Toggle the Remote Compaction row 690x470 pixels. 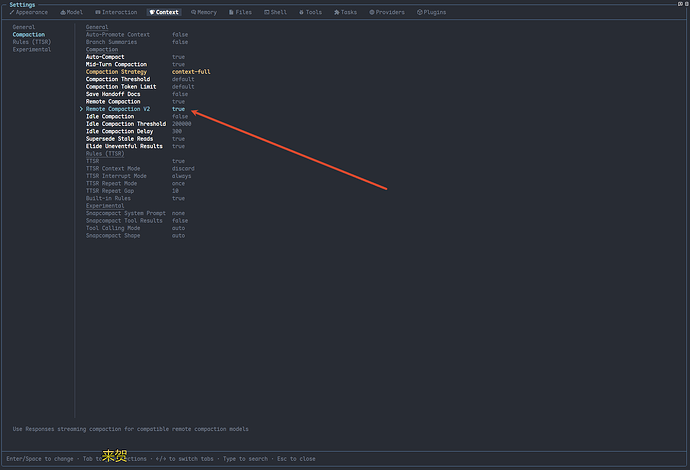tap(136, 102)
